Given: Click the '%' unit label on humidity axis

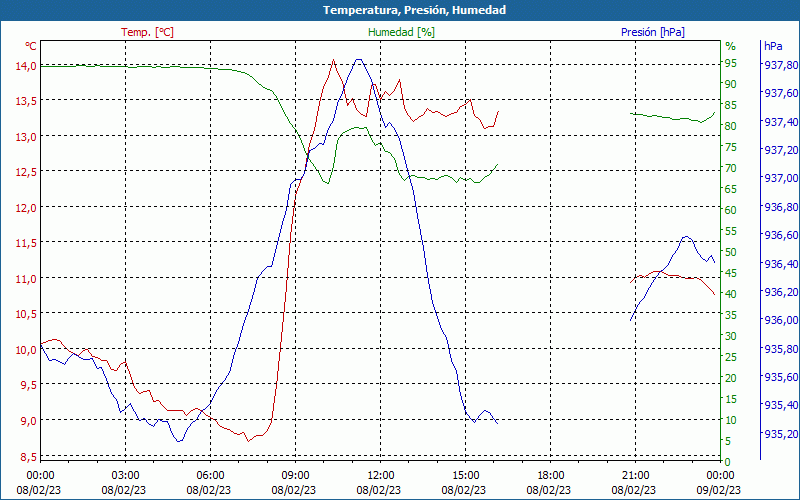Looking at the screenshot, I should click(731, 46).
